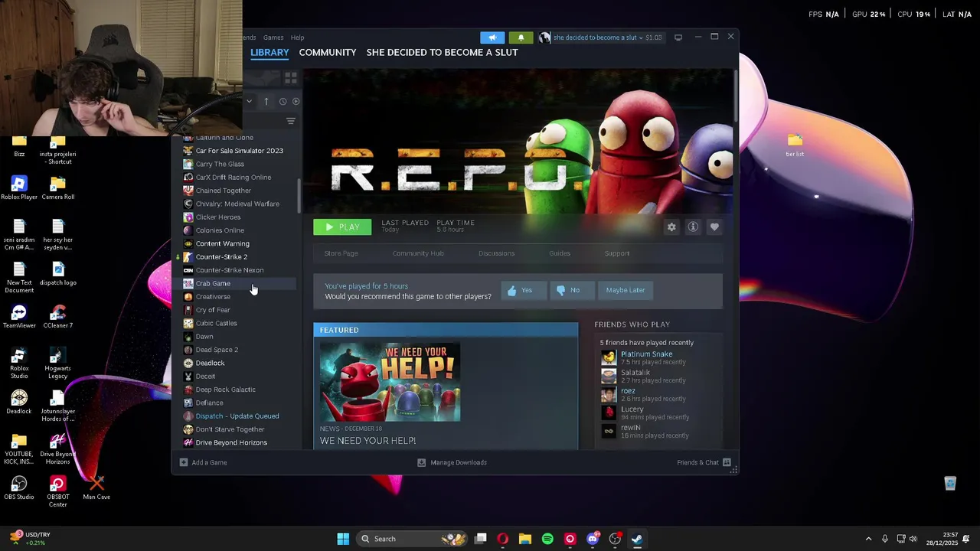Image resolution: width=980 pixels, height=551 pixels.
Task: Toggle ready-to-play filter icon
Action: pyautogui.click(x=296, y=101)
